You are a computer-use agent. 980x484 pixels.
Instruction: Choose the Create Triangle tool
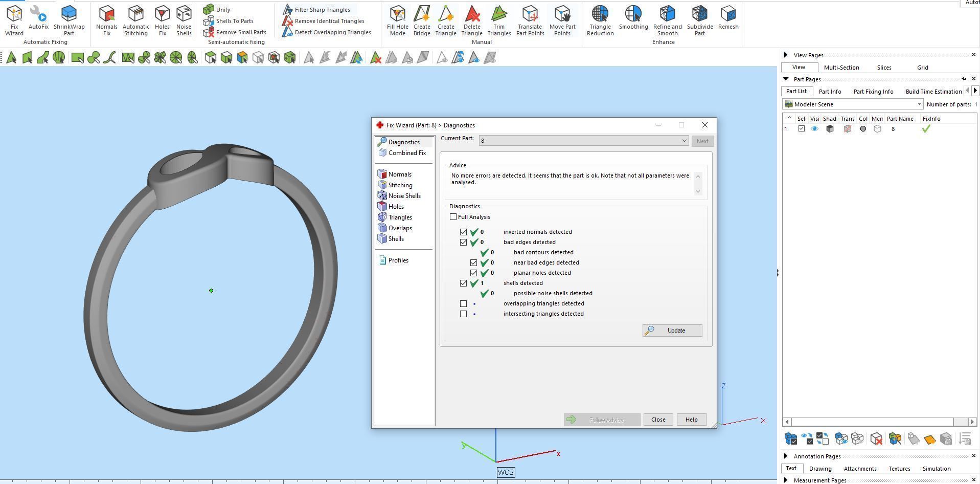click(x=446, y=20)
